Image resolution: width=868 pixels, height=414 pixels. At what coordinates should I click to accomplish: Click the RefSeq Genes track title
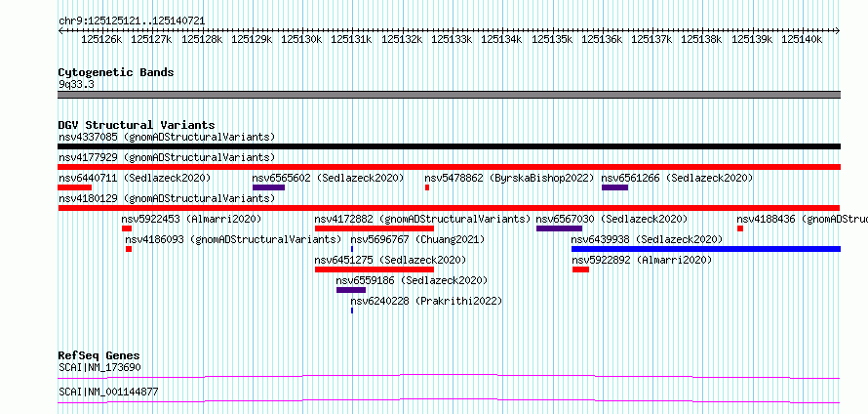(99, 355)
